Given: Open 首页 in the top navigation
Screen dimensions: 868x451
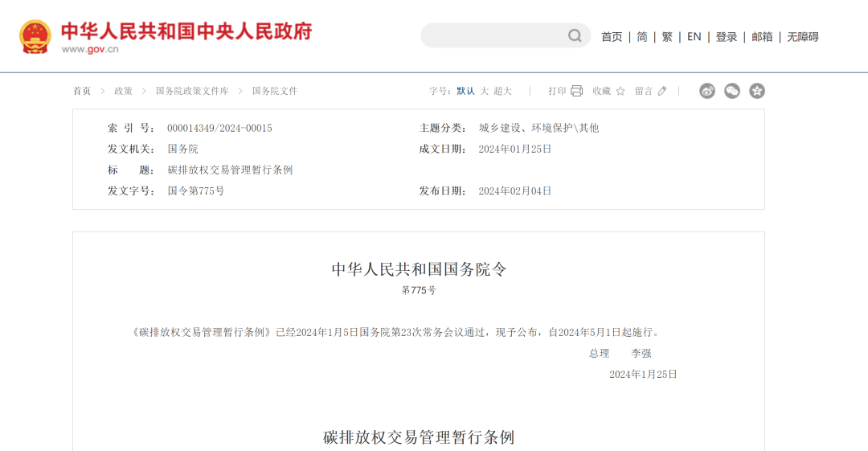Looking at the screenshot, I should [x=612, y=37].
